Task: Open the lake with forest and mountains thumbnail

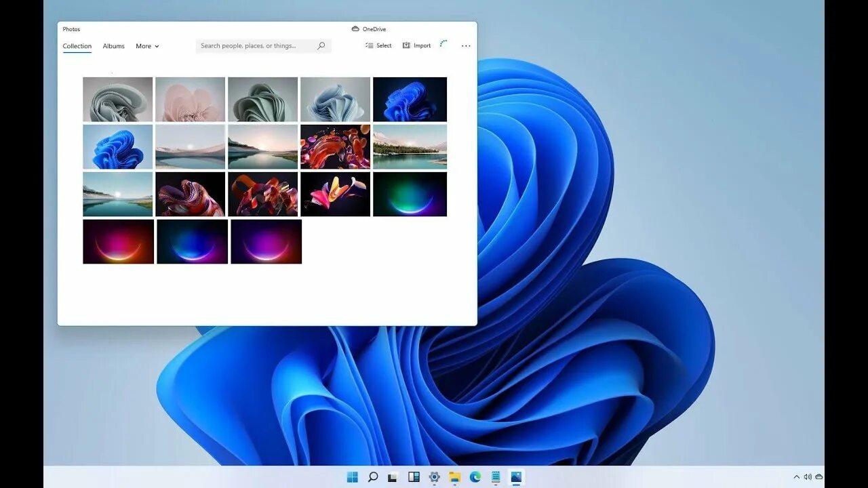Action: pyautogui.click(x=410, y=146)
